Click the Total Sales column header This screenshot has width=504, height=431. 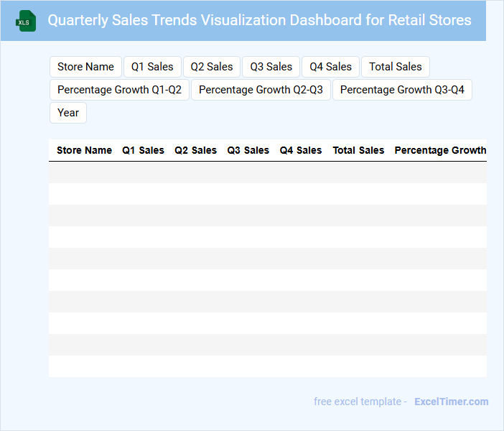tap(358, 151)
